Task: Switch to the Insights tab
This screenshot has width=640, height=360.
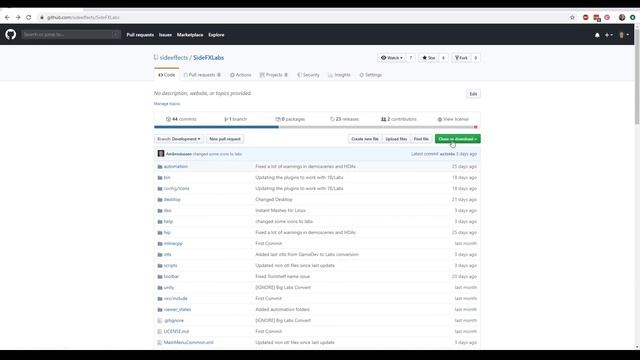Action: pyautogui.click(x=339, y=75)
